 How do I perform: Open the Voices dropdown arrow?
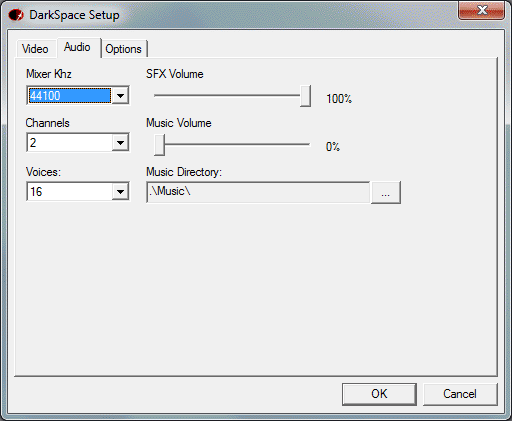coord(120,192)
